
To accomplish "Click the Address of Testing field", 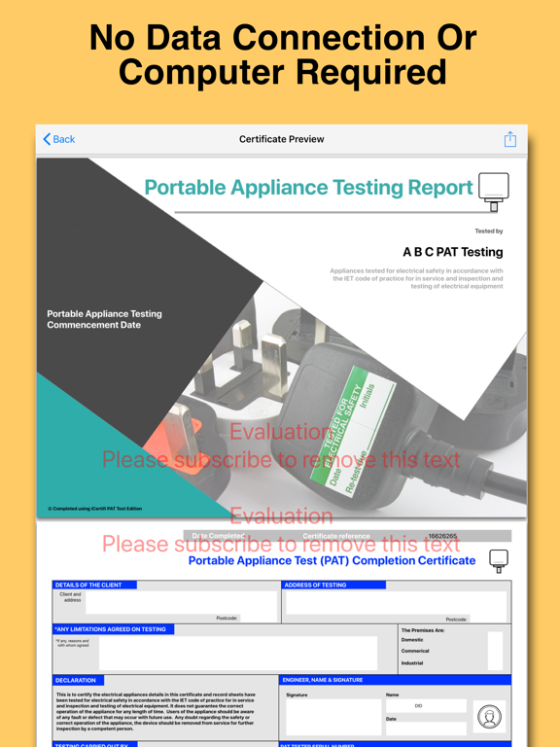I will click(x=397, y=603).
